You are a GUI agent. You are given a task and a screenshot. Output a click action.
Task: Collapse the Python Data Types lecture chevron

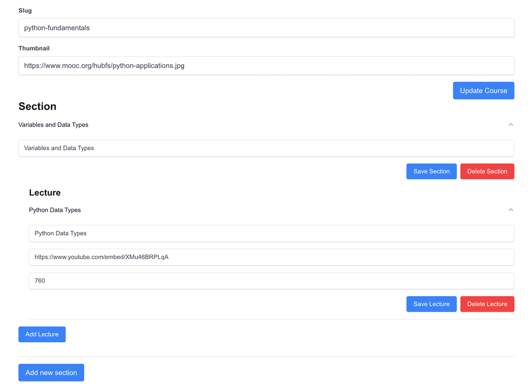(510, 209)
